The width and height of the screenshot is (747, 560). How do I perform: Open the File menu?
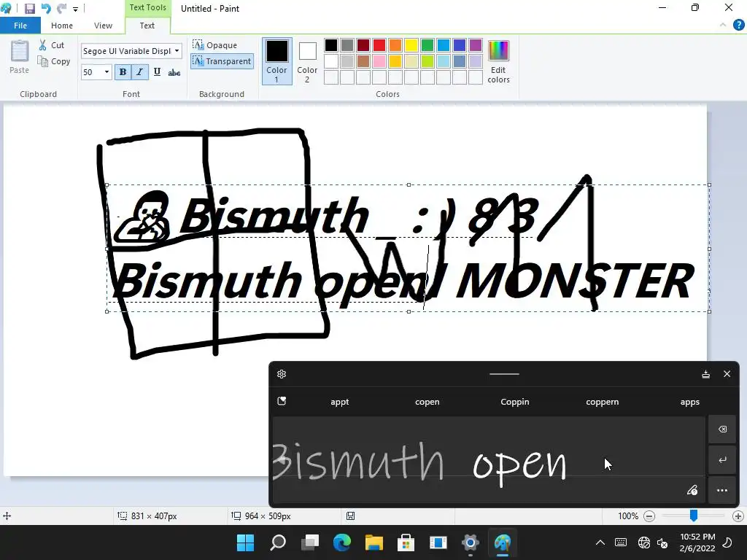(x=20, y=26)
